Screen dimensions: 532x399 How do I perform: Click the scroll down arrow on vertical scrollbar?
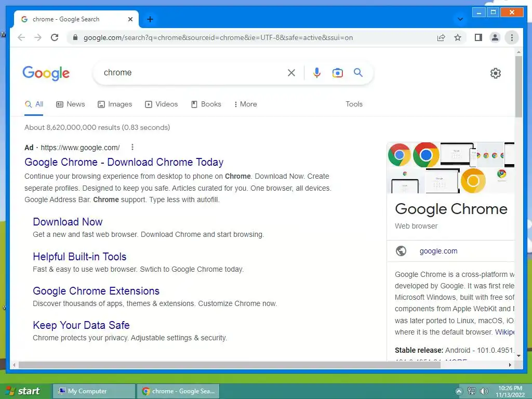click(x=518, y=356)
